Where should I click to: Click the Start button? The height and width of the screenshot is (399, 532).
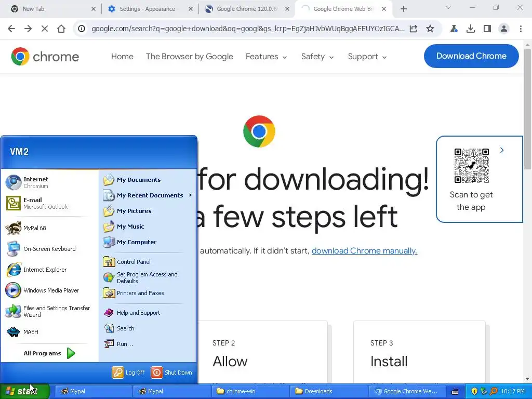coord(24,391)
